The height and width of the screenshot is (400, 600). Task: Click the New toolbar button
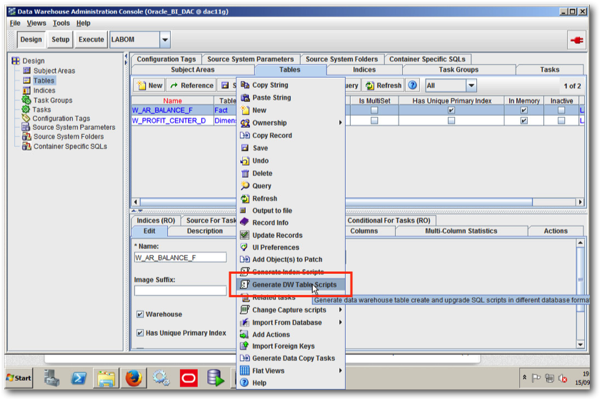(150, 85)
